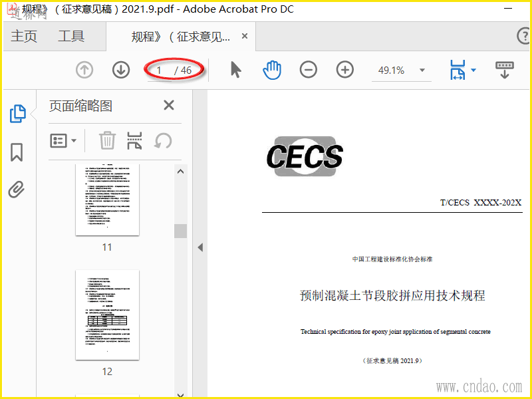Minimize the Acrobat window
This screenshot has height=399, width=532.
coord(508,9)
